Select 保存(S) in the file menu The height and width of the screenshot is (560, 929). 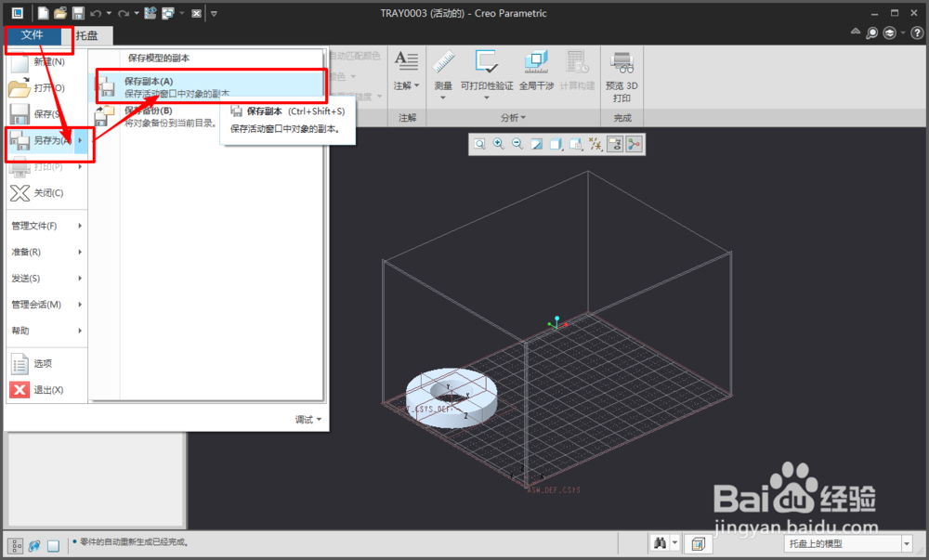46,113
